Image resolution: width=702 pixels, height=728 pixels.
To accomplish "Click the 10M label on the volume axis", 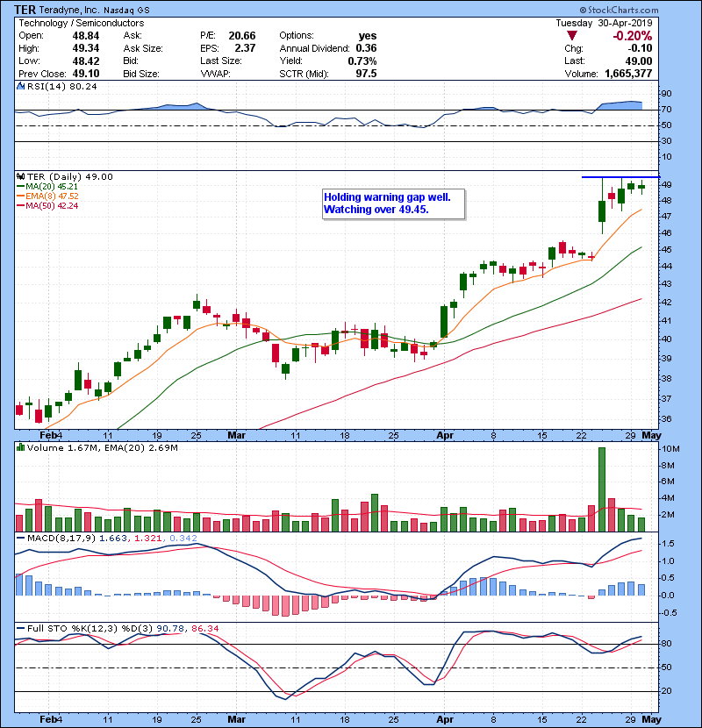I will (670, 449).
